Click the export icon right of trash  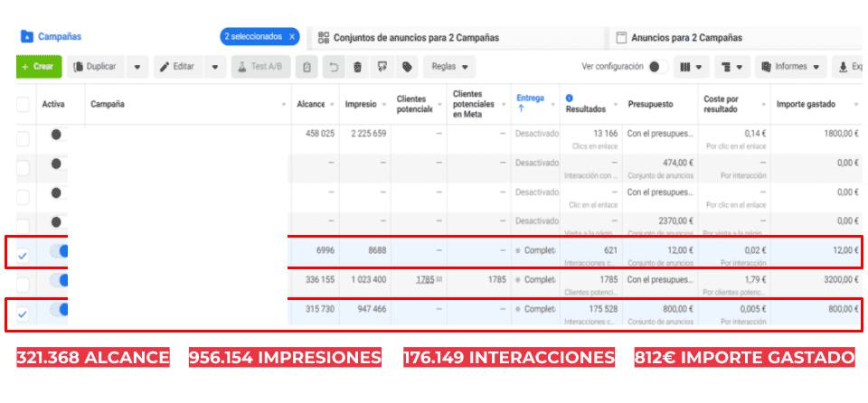(382, 67)
